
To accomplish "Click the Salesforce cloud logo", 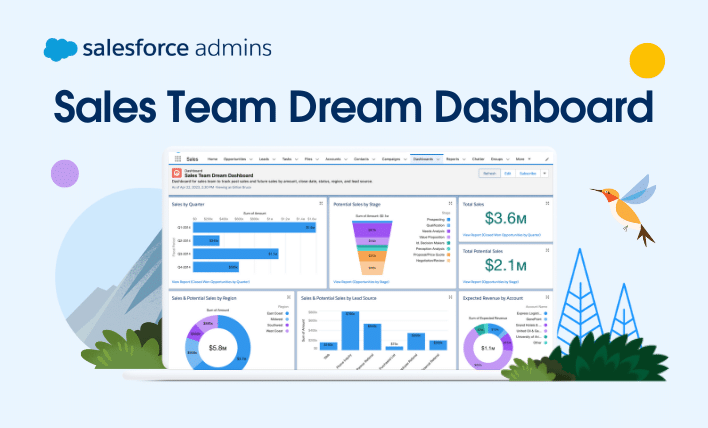I will [60, 49].
